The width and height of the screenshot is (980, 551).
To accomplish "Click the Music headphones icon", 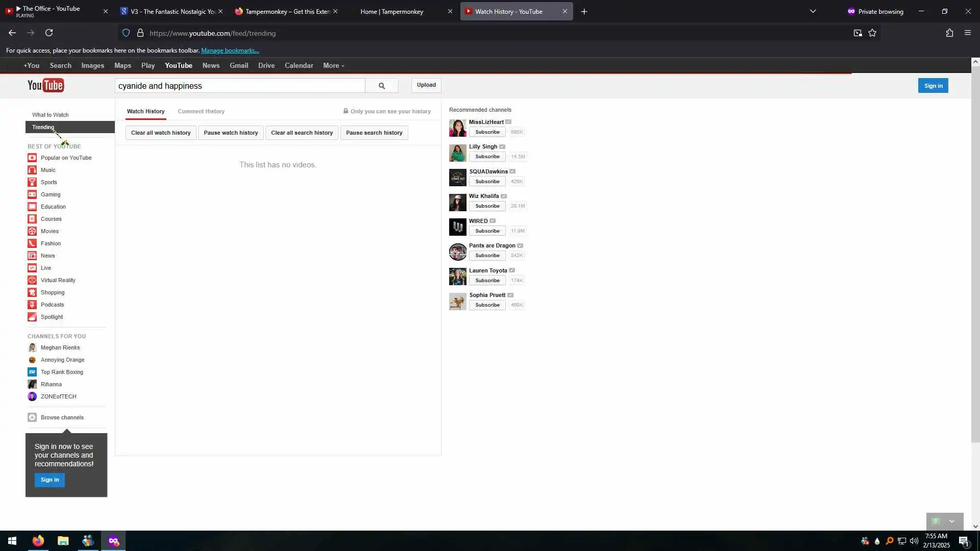I will click(x=32, y=170).
